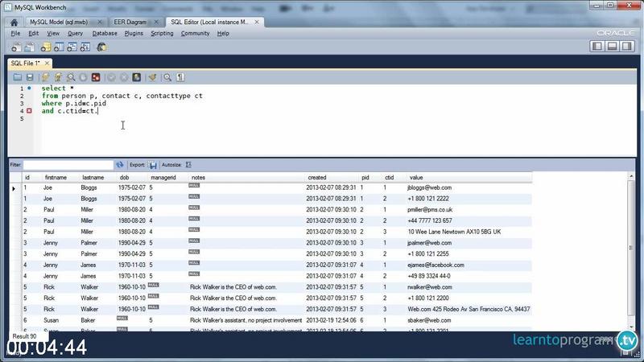Open SQL script file in new tab
Viewport: 644px width, 362px height.
pyautogui.click(x=30, y=47)
